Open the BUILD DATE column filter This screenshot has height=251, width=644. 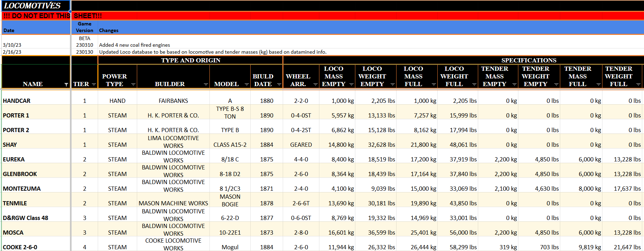(x=279, y=85)
